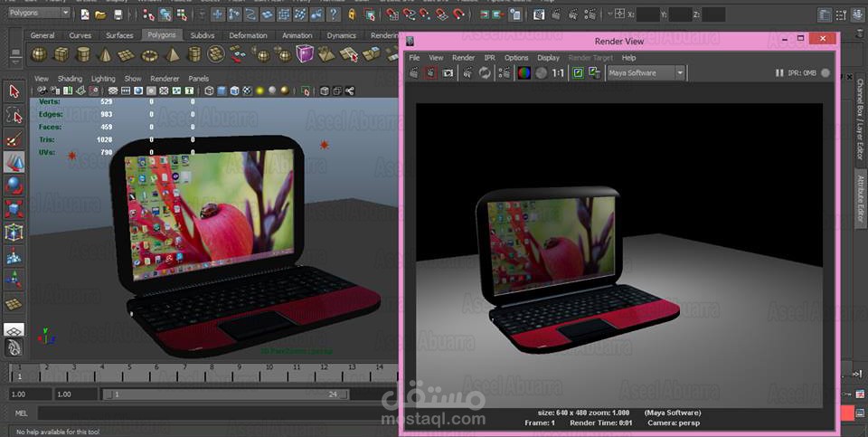Redo previous render in Render View

point(413,72)
